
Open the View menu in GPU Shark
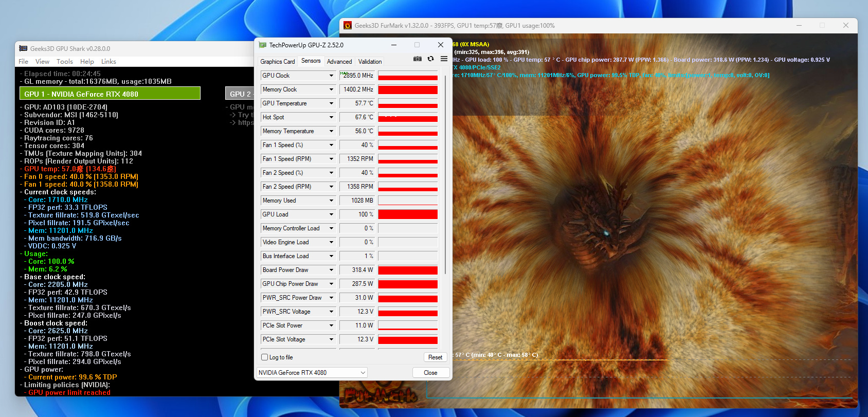(x=42, y=62)
